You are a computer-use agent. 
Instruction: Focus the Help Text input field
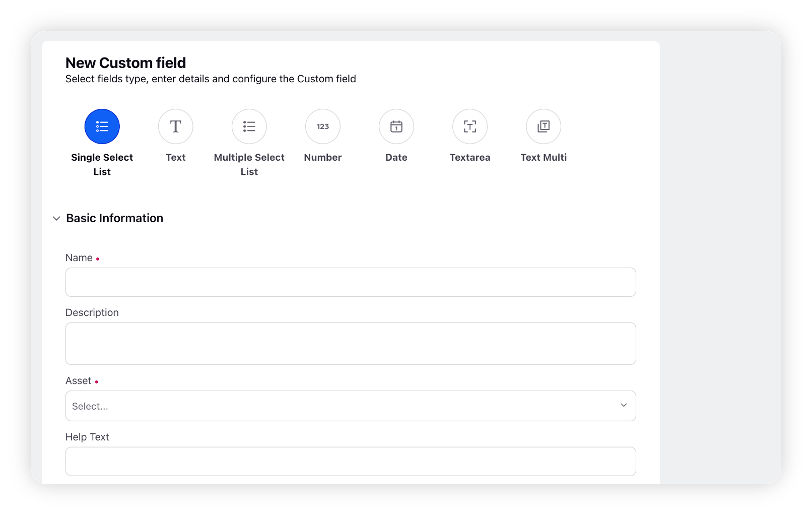point(351,462)
